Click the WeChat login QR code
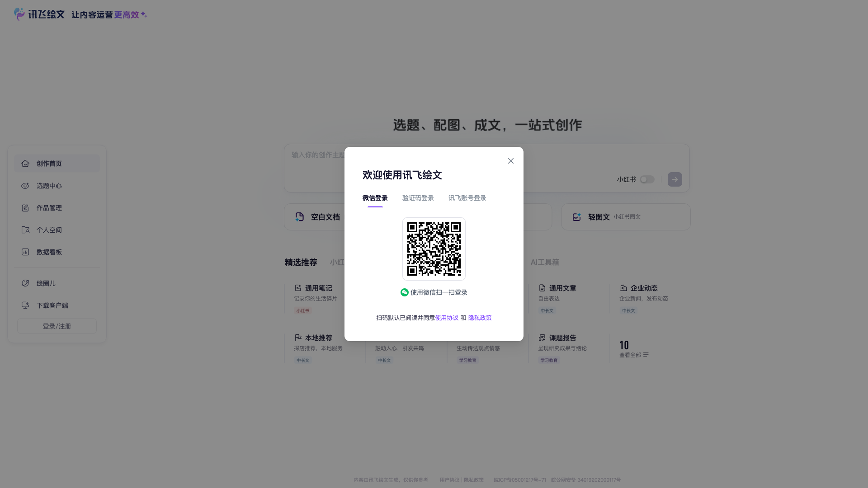 (434, 249)
